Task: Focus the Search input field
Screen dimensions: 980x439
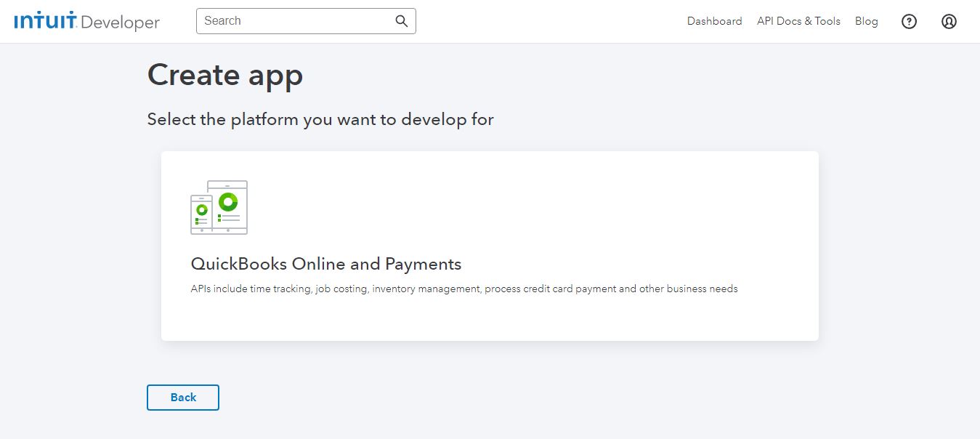Action: point(306,21)
